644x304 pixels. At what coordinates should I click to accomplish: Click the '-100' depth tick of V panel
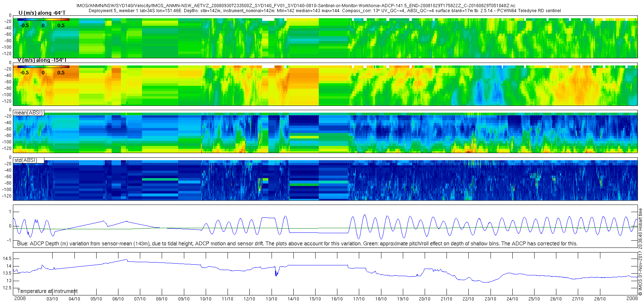click(7, 95)
